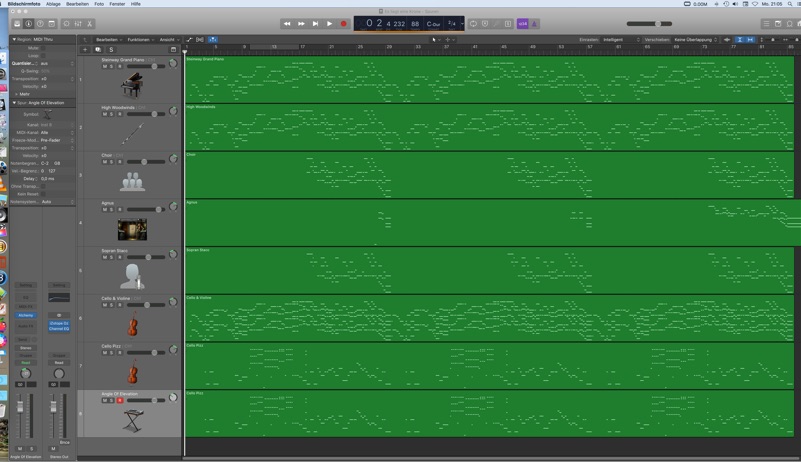Open the Editors scissors button
The height and width of the screenshot is (462, 801).
click(x=89, y=24)
